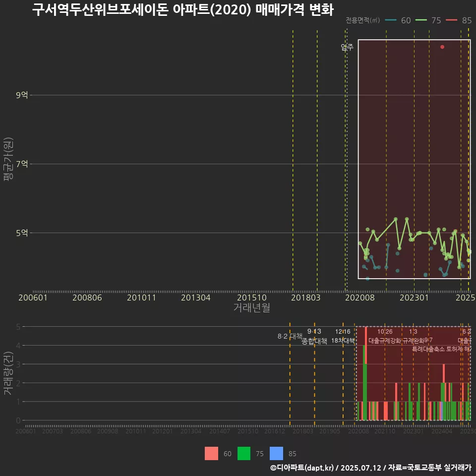Click the 9·13 종합대책 annotation
Image resolution: width=476 pixels, height=476 pixels.
pos(314,336)
